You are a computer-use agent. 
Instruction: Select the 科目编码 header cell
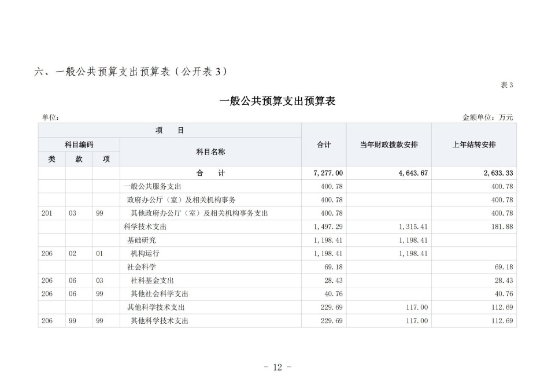click(79, 145)
